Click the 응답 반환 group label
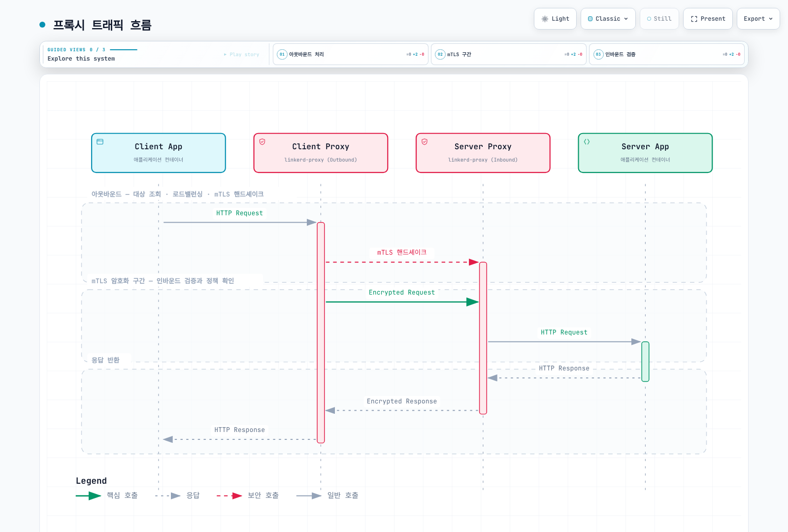 105,360
